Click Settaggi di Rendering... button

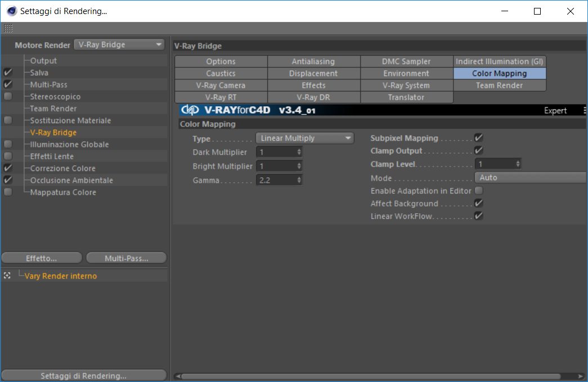tap(84, 375)
